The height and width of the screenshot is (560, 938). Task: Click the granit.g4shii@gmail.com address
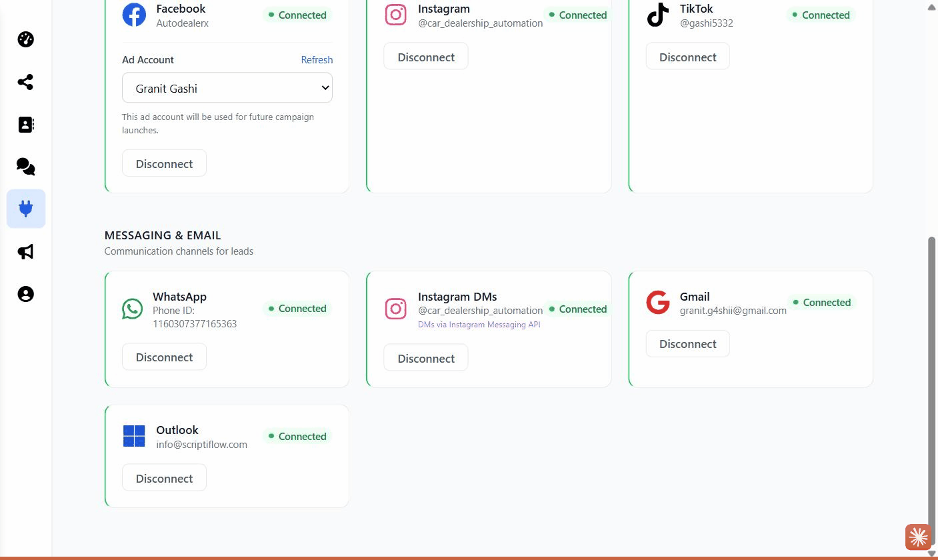(x=733, y=311)
